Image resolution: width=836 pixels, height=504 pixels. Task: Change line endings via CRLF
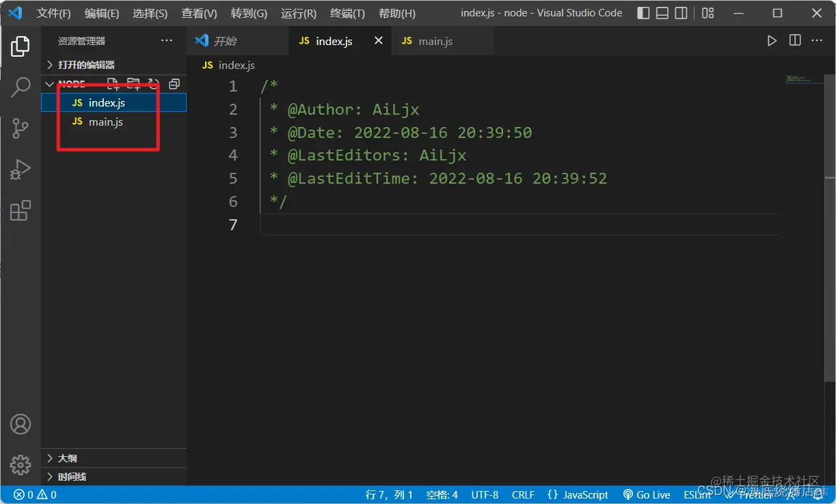point(524,495)
